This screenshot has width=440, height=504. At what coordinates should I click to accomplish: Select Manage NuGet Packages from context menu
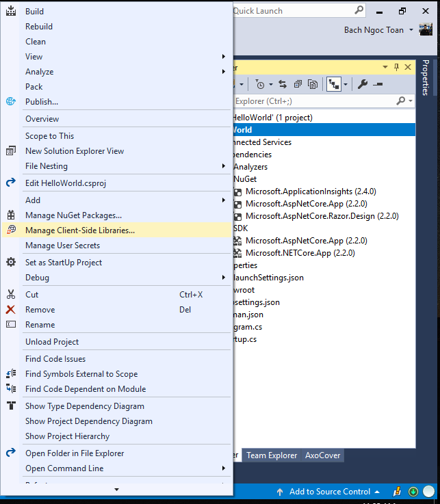(73, 215)
